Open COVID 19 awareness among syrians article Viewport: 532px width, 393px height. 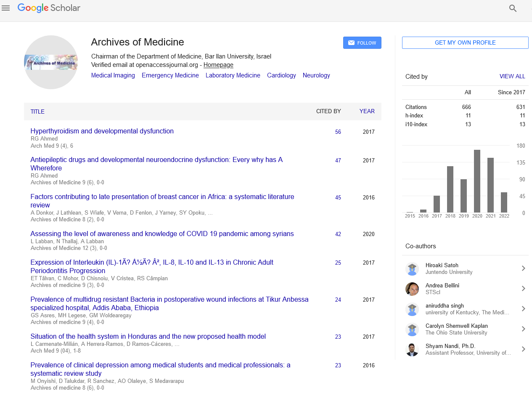[162, 234]
